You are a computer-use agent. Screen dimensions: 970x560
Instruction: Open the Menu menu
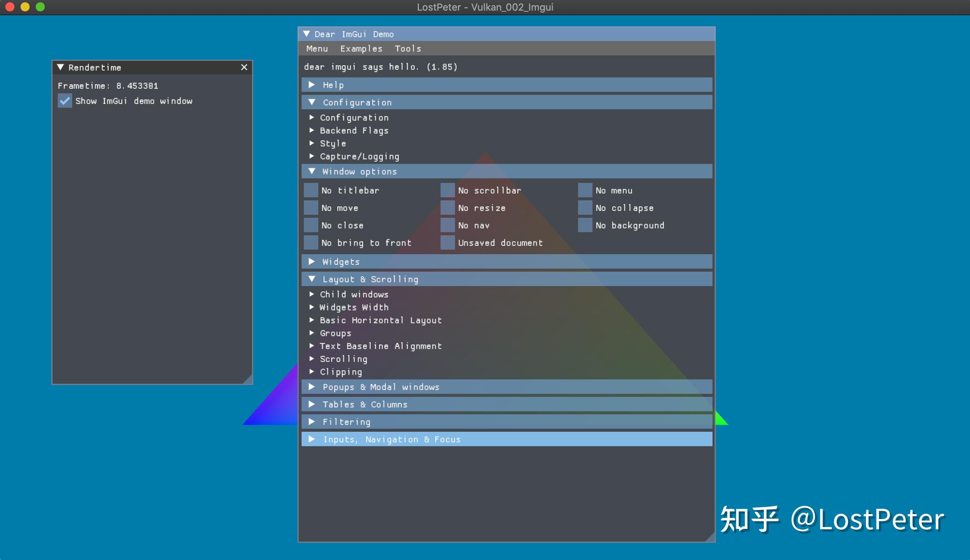(317, 48)
